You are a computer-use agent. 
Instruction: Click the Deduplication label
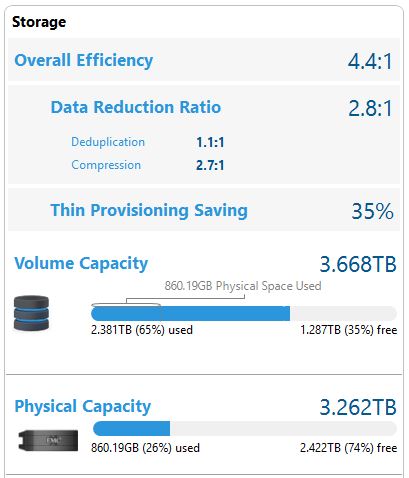pyautogui.click(x=108, y=142)
